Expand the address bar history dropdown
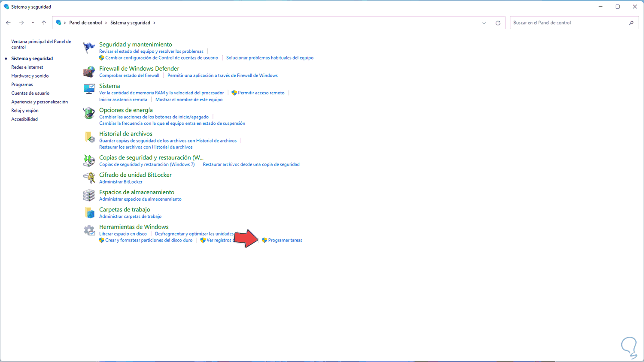This screenshot has width=644, height=362. point(484,23)
